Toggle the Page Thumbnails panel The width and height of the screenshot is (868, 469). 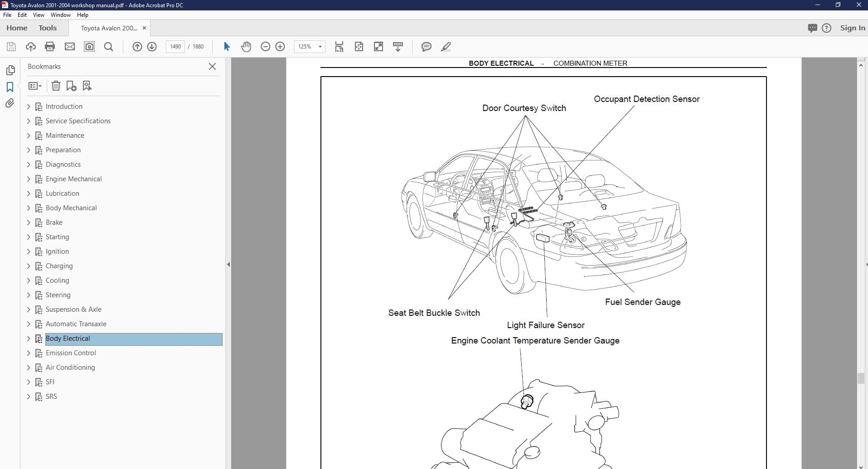click(10, 70)
